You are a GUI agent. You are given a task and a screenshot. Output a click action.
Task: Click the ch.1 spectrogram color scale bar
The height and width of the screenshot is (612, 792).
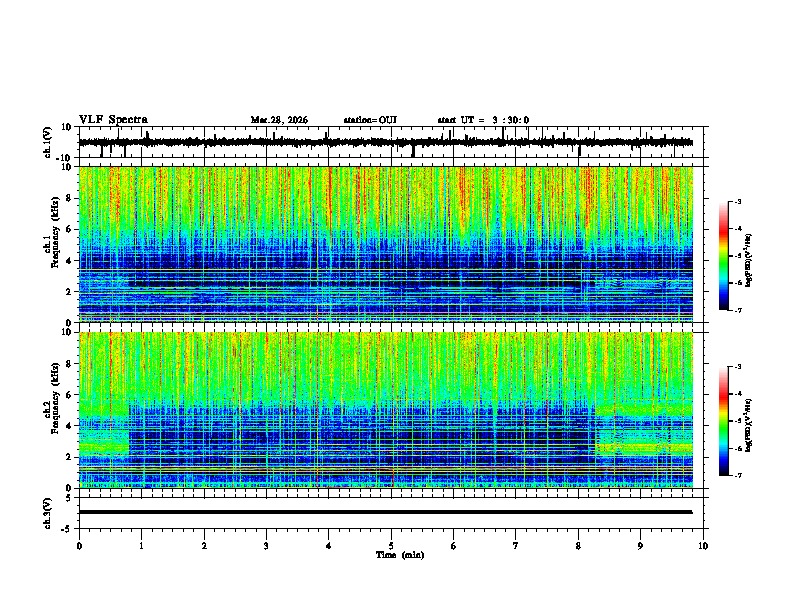point(724,256)
